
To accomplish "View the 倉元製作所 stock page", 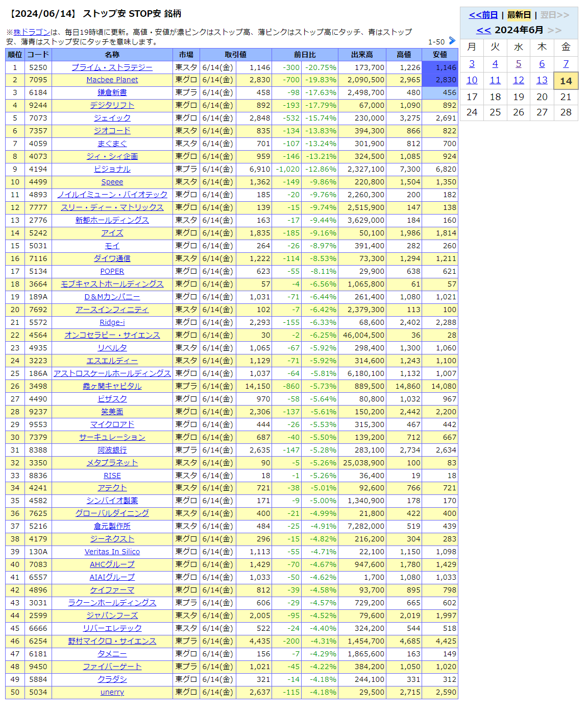I will click(112, 527).
